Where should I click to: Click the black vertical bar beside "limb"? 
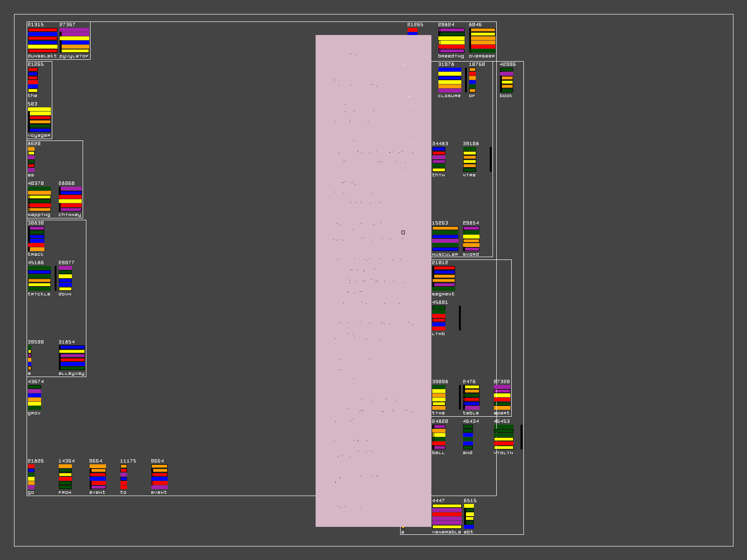click(460, 318)
